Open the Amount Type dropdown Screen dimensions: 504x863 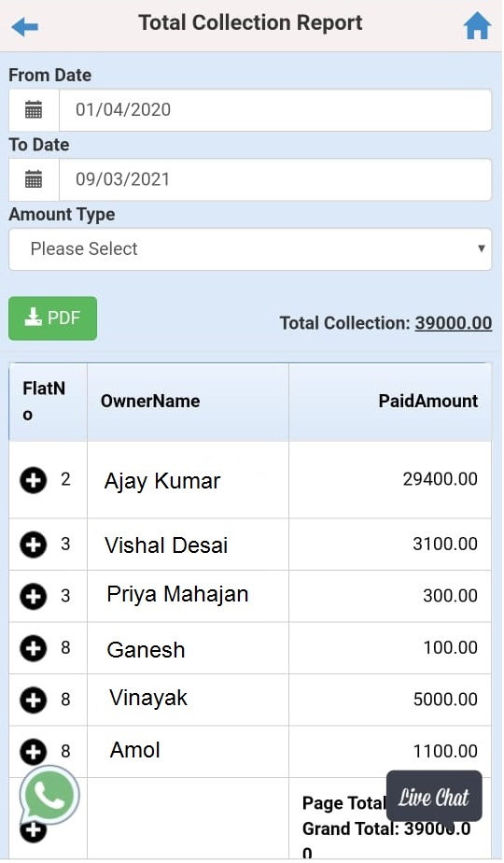[250, 249]
